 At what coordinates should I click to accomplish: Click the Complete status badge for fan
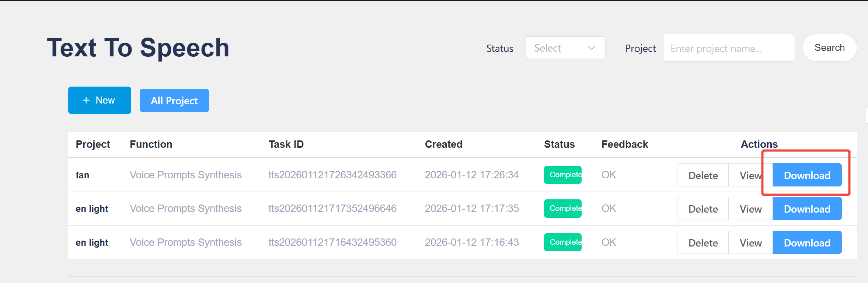pos(562,175)
